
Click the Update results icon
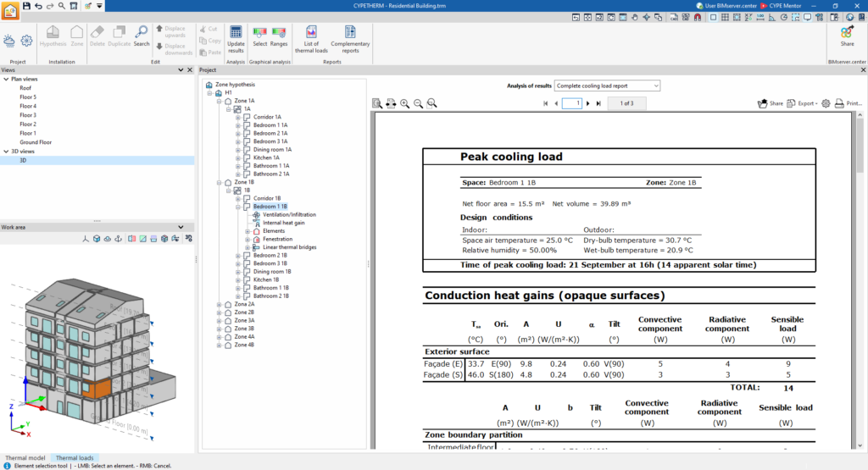236,39
